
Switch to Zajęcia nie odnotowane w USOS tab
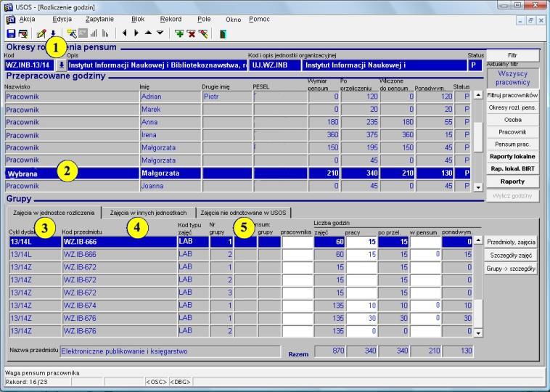[243, 213]
